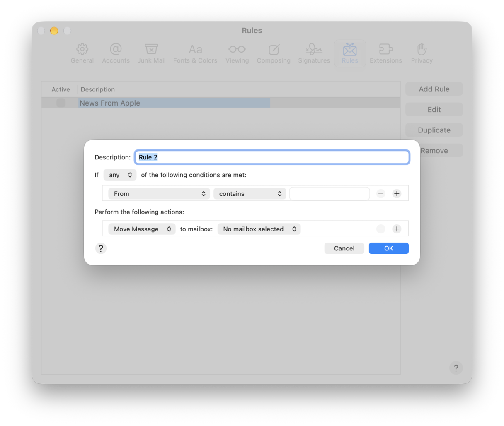Open the Move Message action dropdown
The width and height of the screenshot is (504, 426).
pyautogui.click(x=142, y=229)
